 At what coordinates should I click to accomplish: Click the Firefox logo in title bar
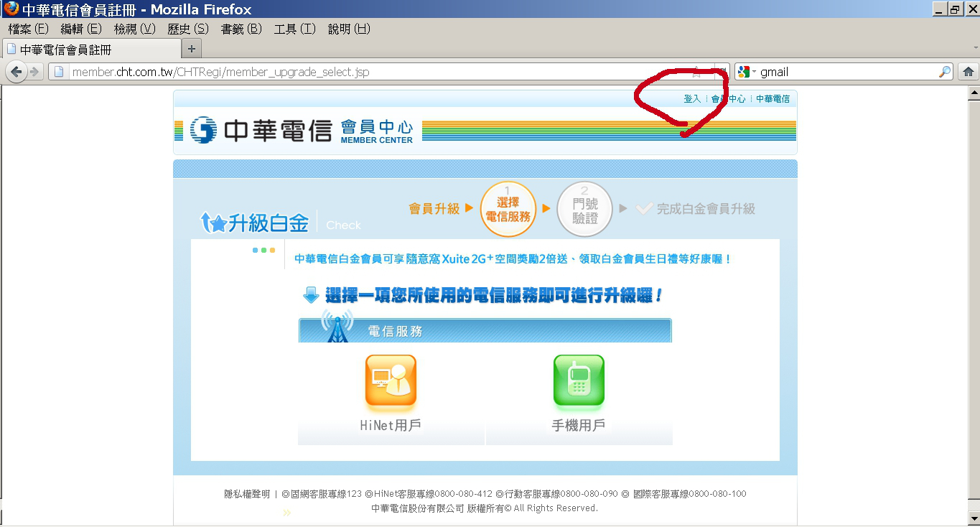click(11, 9)
